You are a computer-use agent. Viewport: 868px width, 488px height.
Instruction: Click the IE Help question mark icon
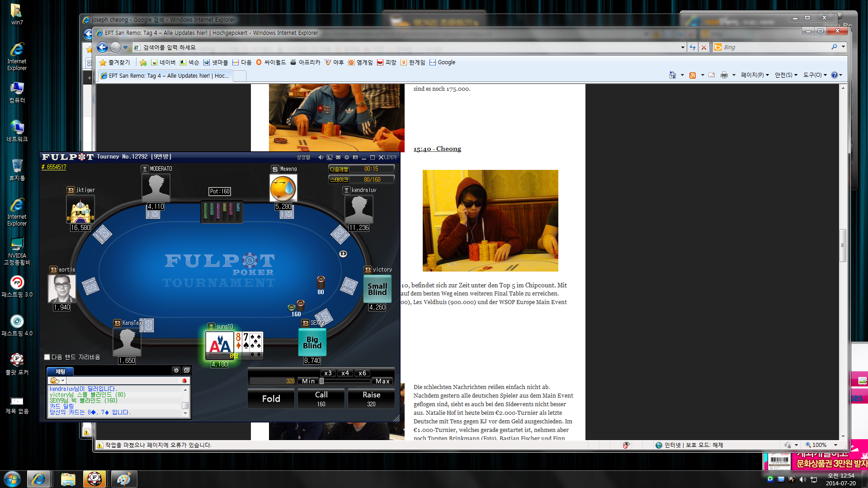pos(835,75)
